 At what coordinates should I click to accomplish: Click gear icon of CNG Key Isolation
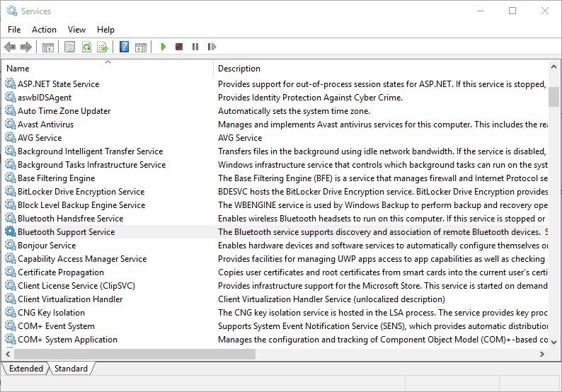point(11,312)
